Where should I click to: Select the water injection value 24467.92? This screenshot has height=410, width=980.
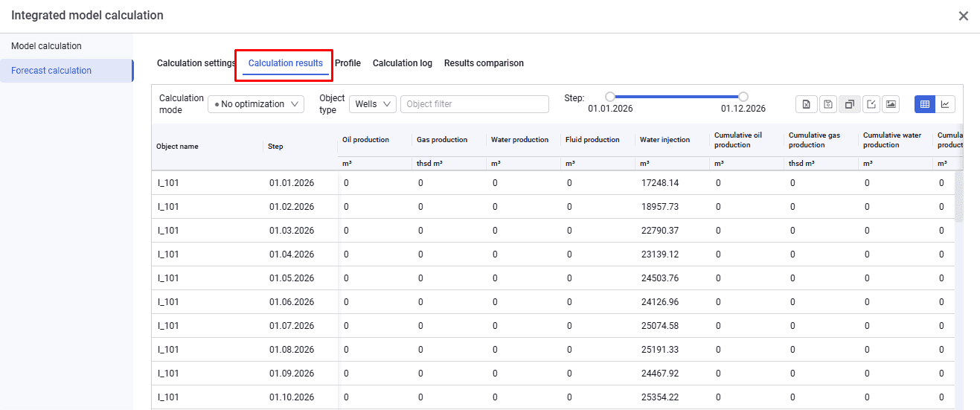659,374
